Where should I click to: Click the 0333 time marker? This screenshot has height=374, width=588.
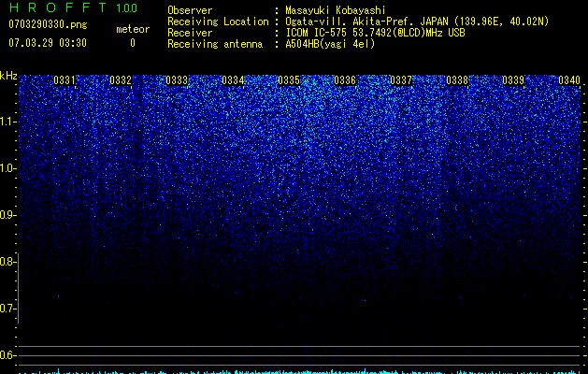177,80
